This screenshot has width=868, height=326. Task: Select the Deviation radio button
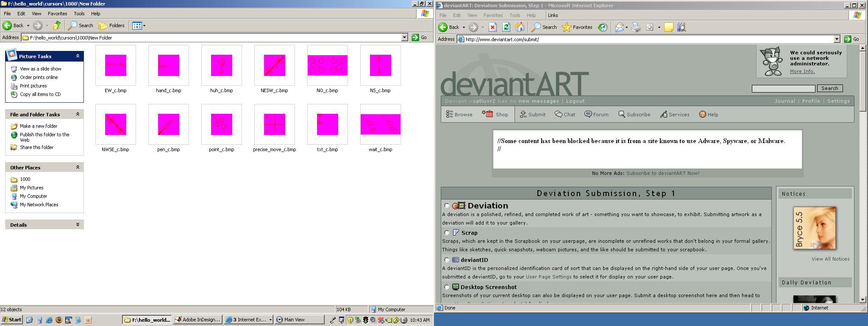[447, 205]
